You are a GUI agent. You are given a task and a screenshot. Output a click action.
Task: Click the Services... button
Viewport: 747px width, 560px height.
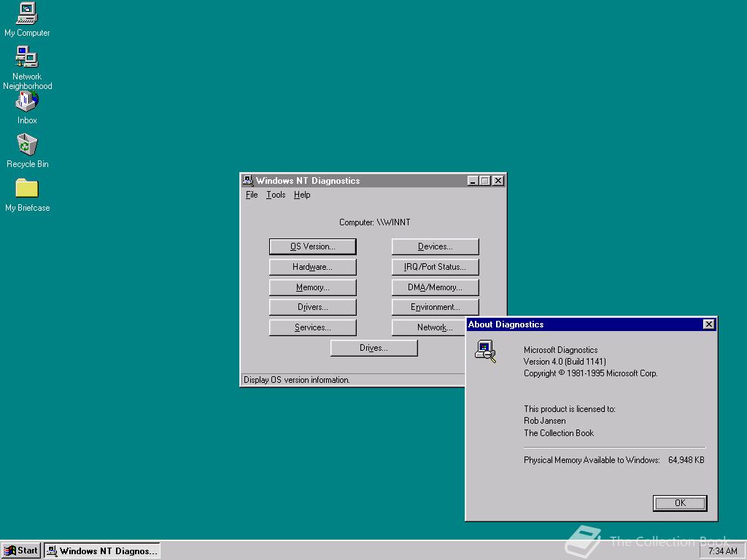coord(312,327)
